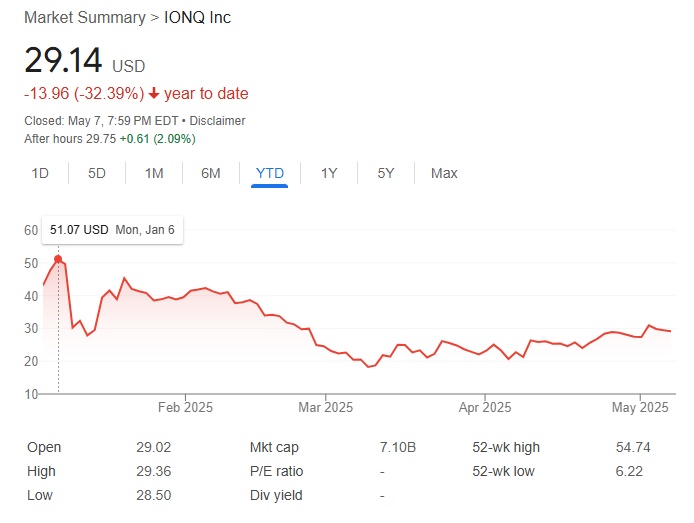The image size is (694, 523).
Task: View the 5Y price history
Action: pos(386,173)
